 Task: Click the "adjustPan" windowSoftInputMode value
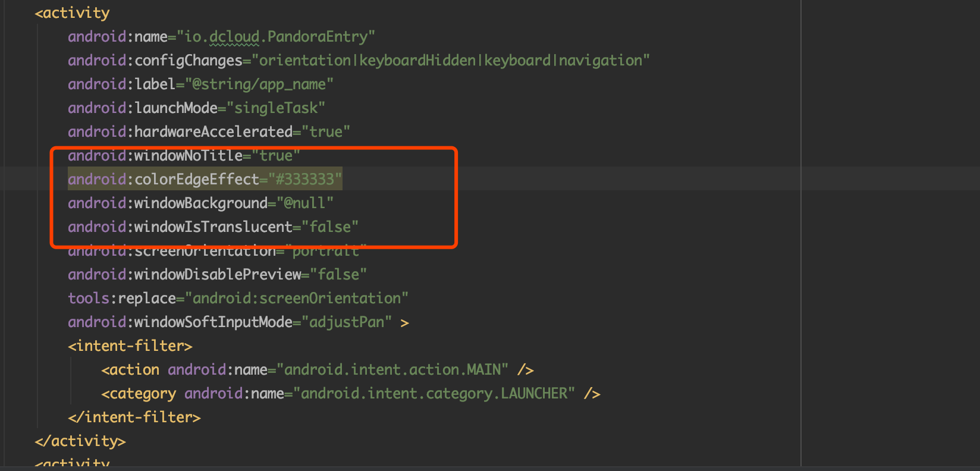[x=347, y=322]
